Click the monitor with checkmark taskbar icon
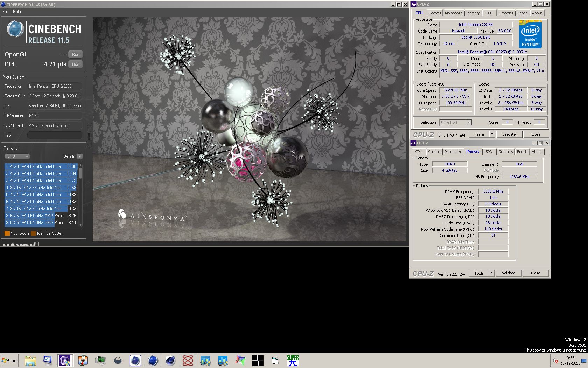The width and height of the screenshot is (588, 368). point(48,360)
